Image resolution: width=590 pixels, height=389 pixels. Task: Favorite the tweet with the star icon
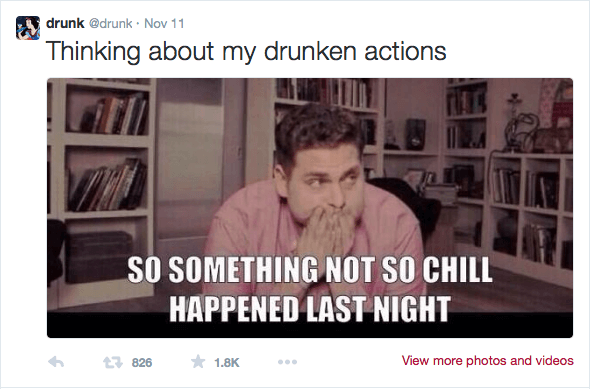point(198,362)
